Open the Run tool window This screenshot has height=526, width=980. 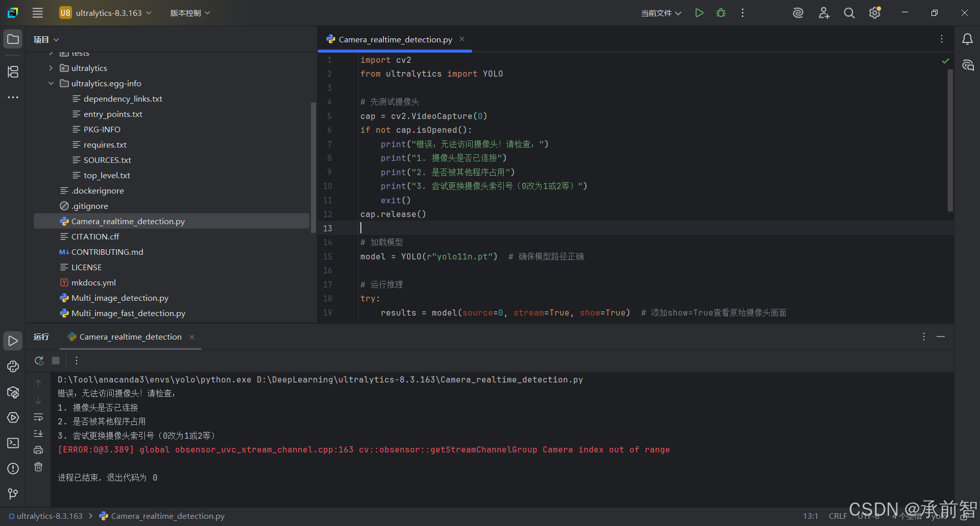click(x=13, y=341)
